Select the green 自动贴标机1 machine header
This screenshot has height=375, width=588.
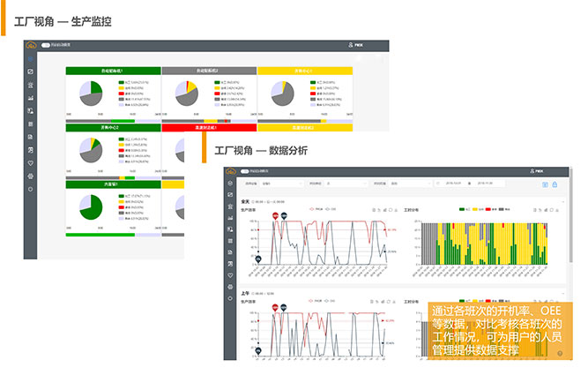(x=112, y=71)
